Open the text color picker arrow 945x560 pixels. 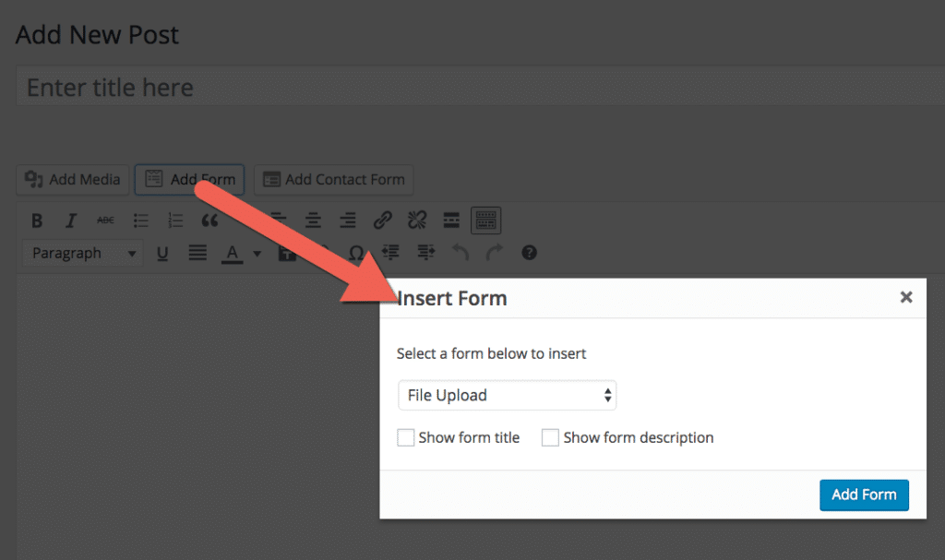tap(257, 254)
